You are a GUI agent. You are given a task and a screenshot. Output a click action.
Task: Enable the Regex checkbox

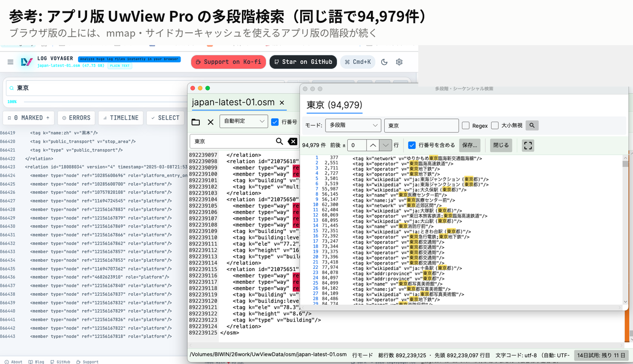coord(466,126)
